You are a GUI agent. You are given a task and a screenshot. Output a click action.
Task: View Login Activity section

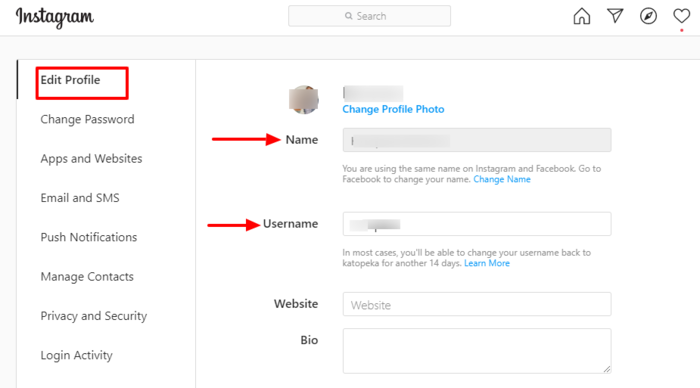pyautogui.click(x=76, y=355)
